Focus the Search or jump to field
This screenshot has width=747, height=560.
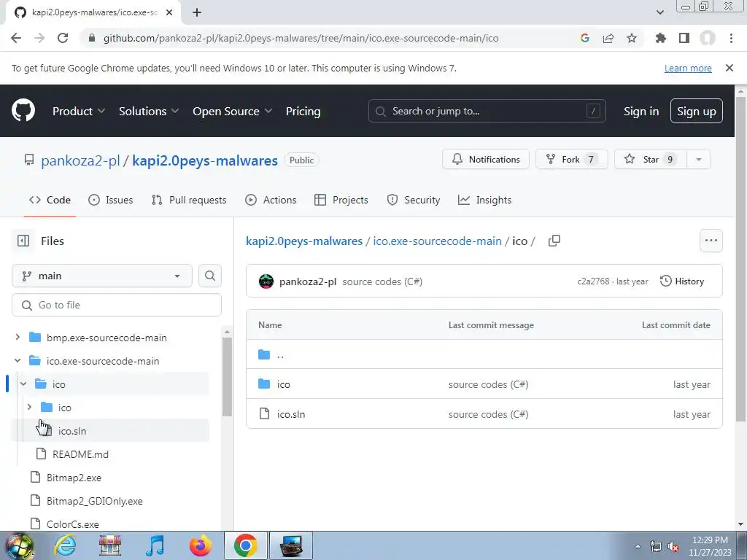[x=487, y=111]
